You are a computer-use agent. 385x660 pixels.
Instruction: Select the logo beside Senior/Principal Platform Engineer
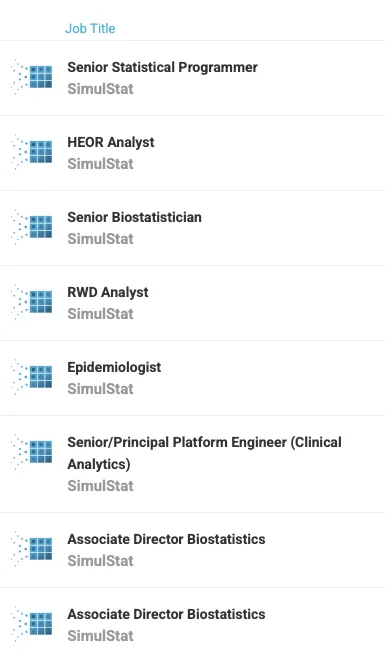pyautogui.click(x=32, y=451)
